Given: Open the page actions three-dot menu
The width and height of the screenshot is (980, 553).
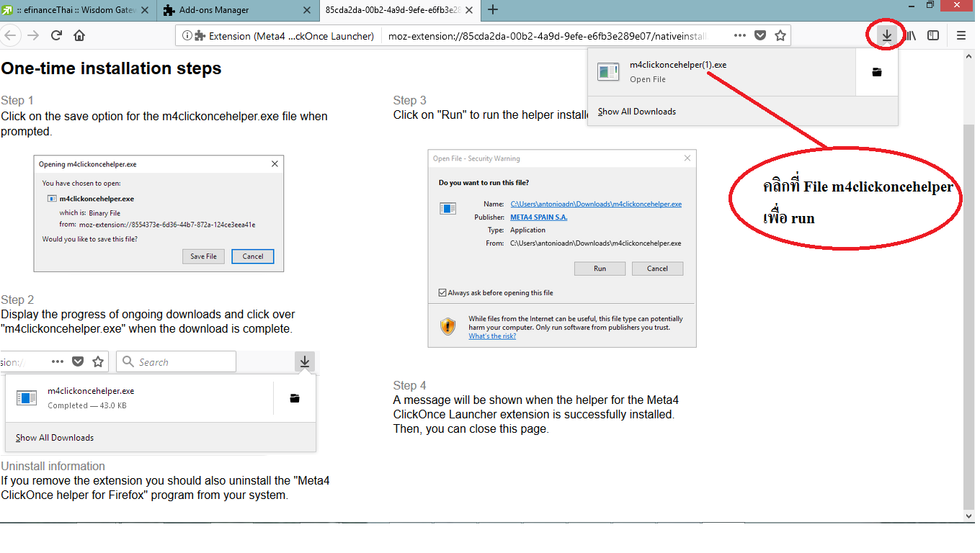Looking at the screenshot, I should pyautogui.click(x=740, y=35).
